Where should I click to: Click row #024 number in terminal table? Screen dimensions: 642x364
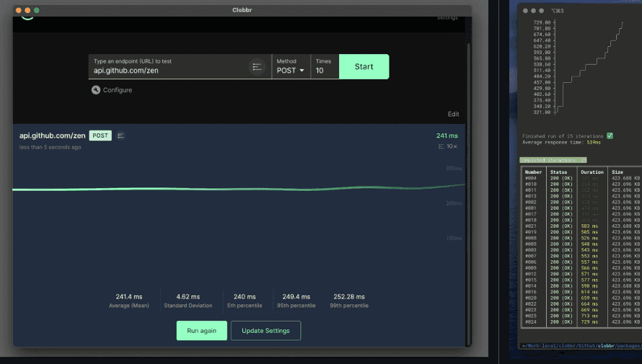coord(531,322)
